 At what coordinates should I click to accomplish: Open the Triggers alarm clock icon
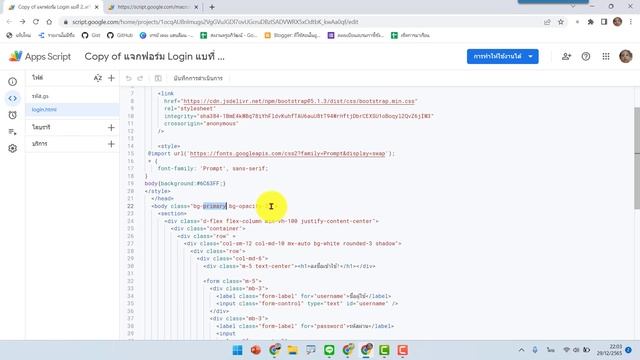pyautogui.click(x=13, y=115)
